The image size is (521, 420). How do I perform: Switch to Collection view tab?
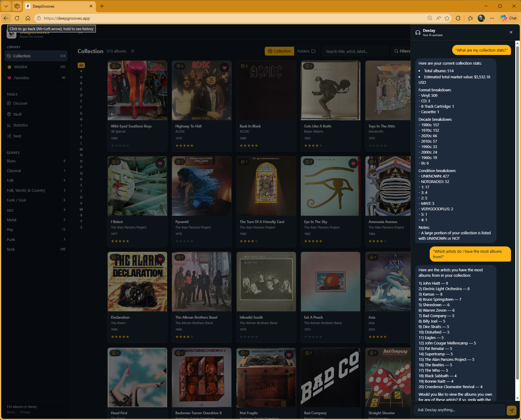pyautogui.click(x=279, y=51)
